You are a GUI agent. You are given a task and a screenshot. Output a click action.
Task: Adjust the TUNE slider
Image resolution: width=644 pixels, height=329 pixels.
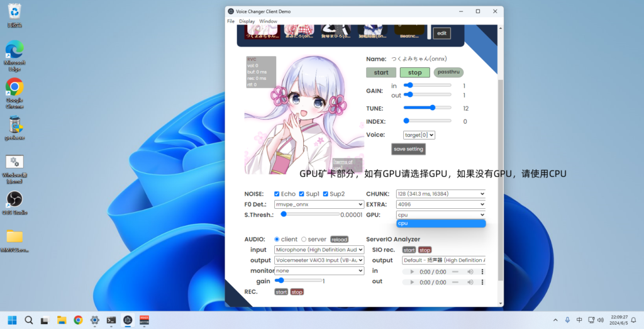[x=428, y=108]
